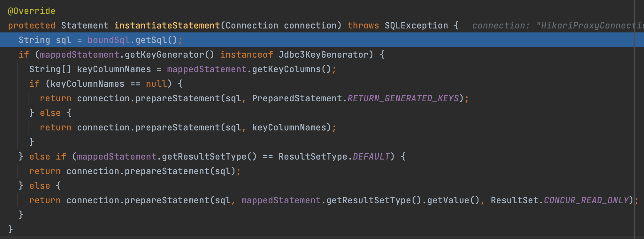644x239 pixels.
Task: Click the inline connection HikariProxyConnection debug hint
Action: pos(558,25)
